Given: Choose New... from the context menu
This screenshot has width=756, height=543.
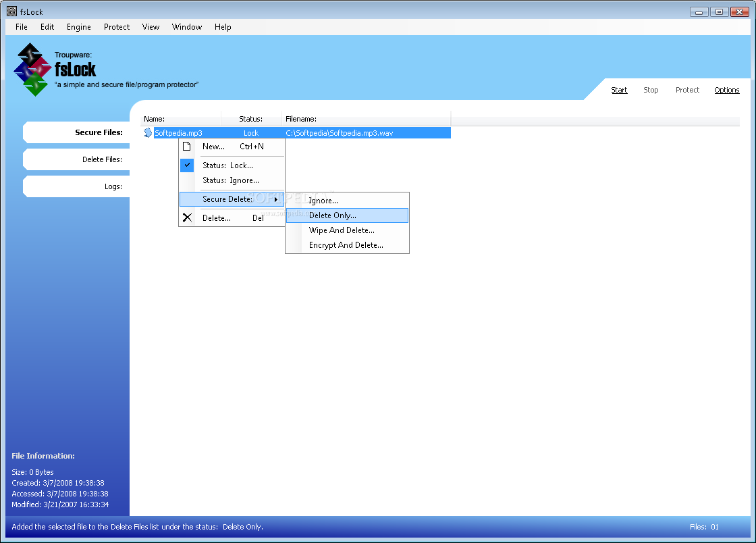Looking at the screenshot, I should [232, 147].
